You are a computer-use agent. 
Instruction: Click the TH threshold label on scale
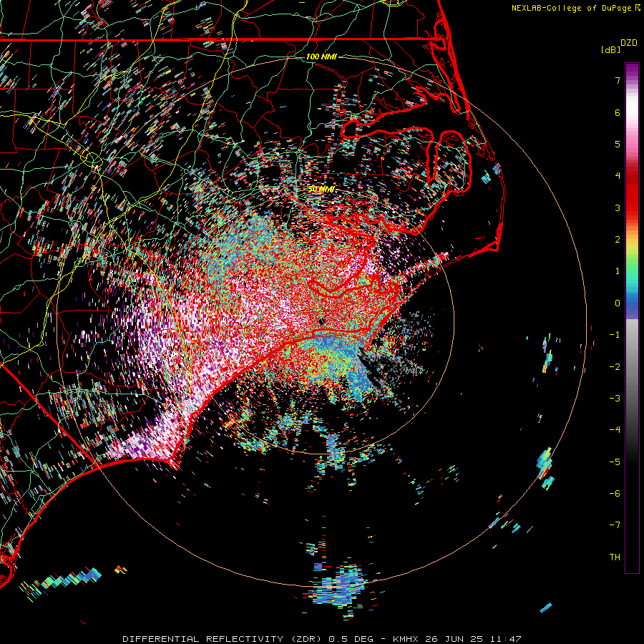click(x=615, y=557)
